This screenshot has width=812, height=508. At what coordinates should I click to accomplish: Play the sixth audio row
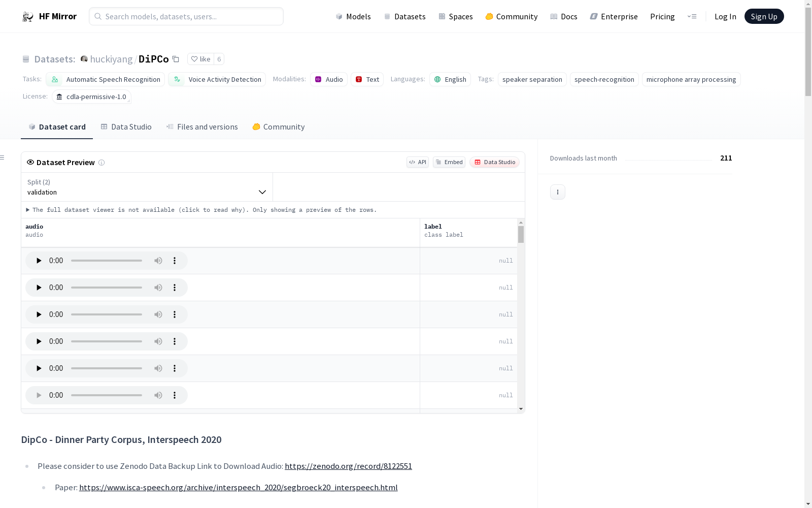[x=39, y=395]
